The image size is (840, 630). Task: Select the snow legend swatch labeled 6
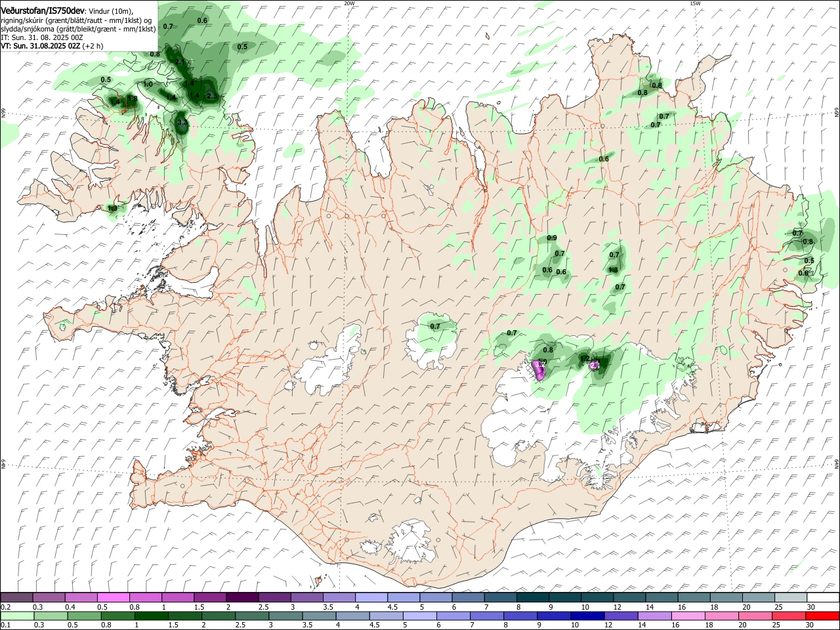(x=468, y=598)
